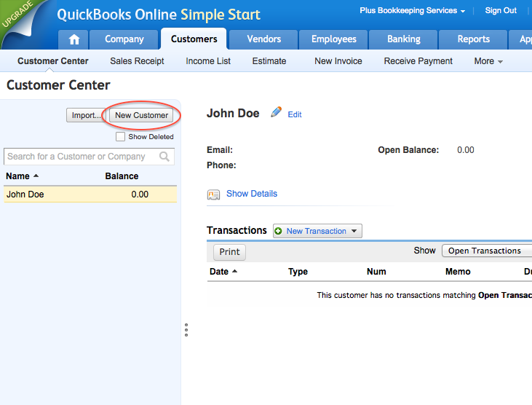
Task: Click the Print button
Action: tap(229, 252)
